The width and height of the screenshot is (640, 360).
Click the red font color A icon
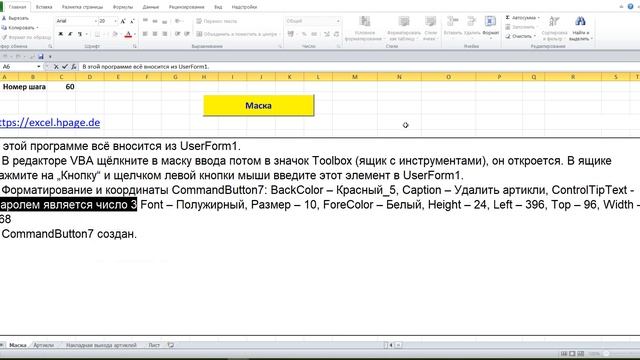tap(128, 34)
